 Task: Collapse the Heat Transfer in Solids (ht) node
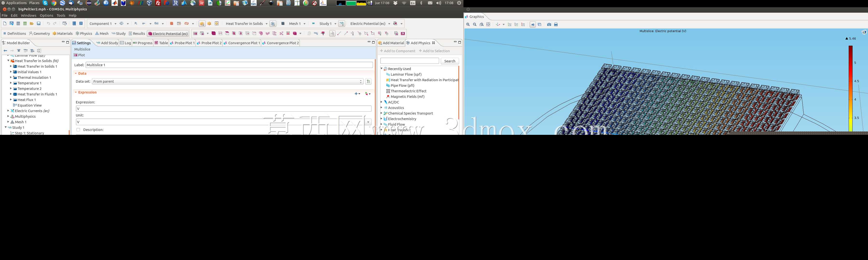tap(8, 61)
